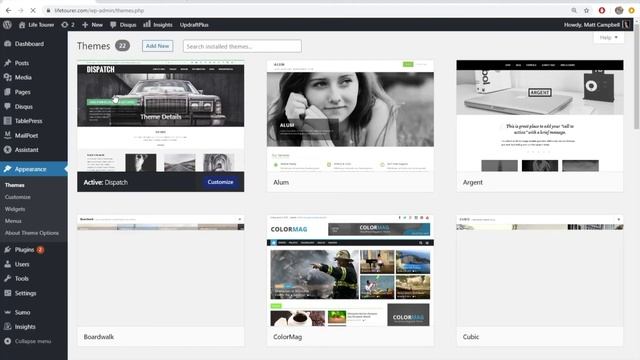Click the Tools wrench icon
The width and height of the screenshot is (640, 360).
click(7, 278)
